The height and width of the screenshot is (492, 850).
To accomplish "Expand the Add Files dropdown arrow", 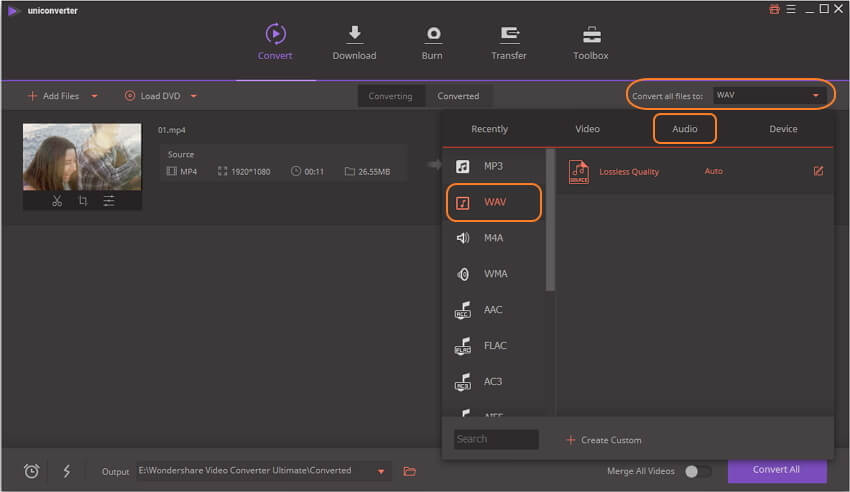I will [x=94, y=96].
